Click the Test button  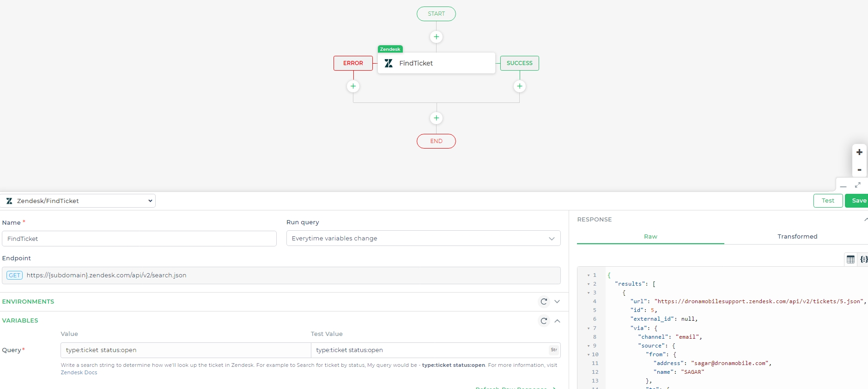click(x=828, y=201)
